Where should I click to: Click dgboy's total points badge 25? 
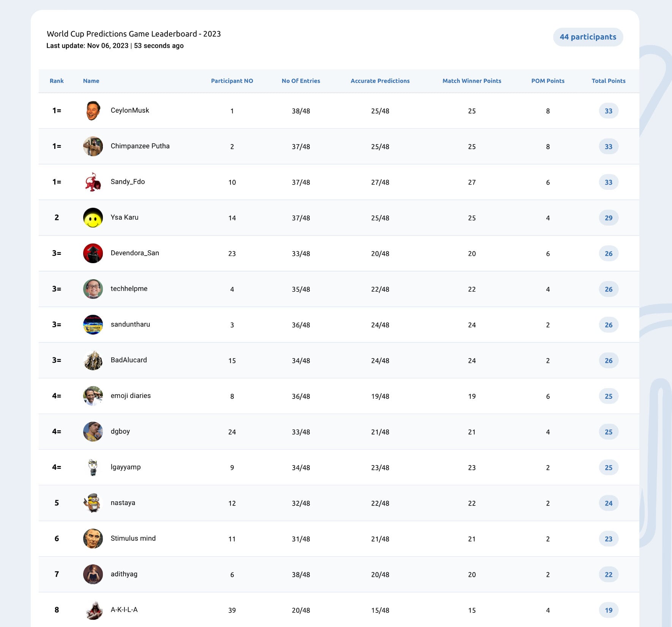click(609, 432)
